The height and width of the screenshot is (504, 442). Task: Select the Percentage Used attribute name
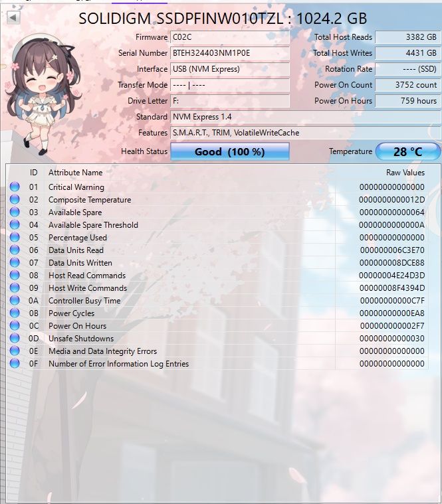[78, 238]
